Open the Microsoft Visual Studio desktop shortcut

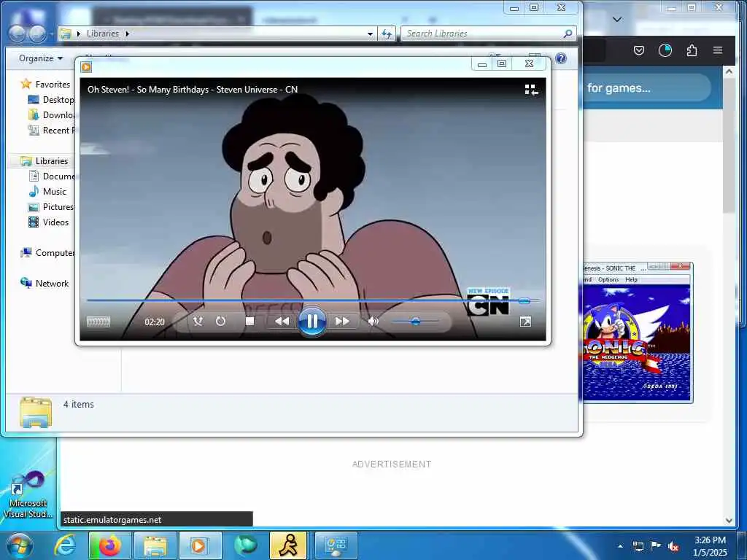[28, 494]
